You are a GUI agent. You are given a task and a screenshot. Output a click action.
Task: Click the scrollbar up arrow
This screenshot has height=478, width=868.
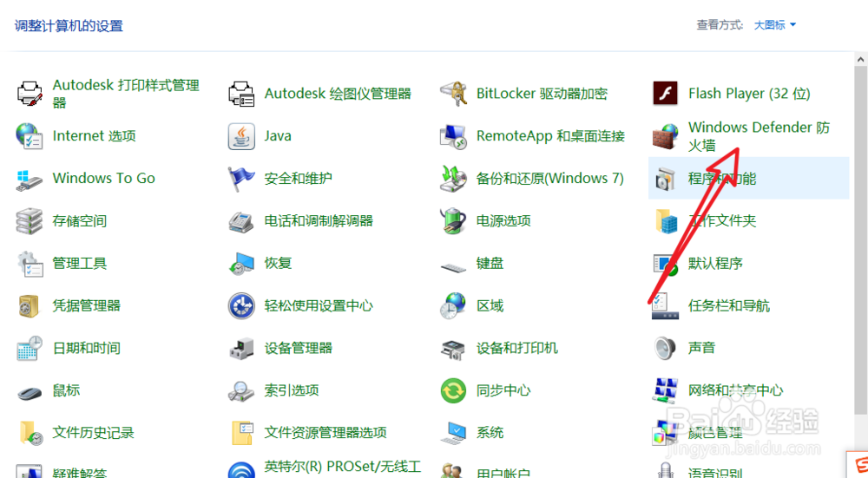[x=860, y=59]
